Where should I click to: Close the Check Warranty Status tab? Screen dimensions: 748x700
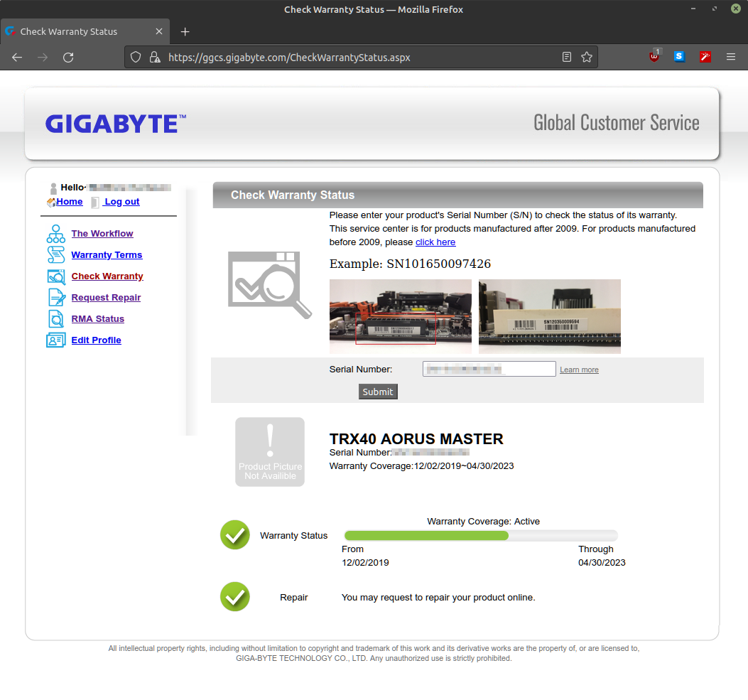pyautogui.click(x=159, y=31)
